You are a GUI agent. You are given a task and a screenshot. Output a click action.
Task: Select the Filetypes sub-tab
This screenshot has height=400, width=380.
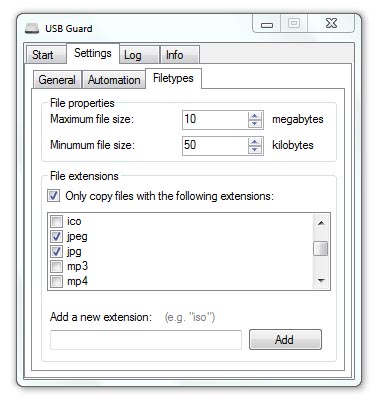coord(173,79)
